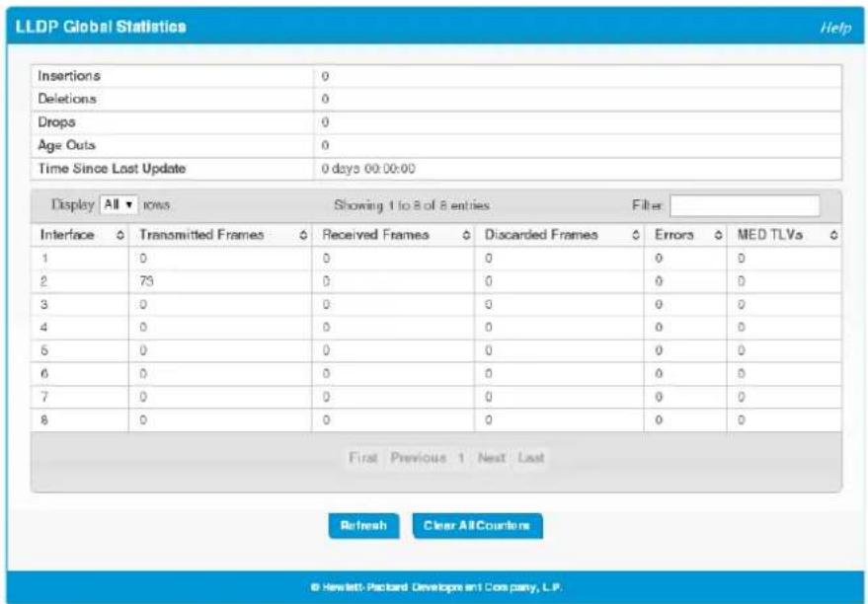Click the MED TLVs header text

(769, 235)
